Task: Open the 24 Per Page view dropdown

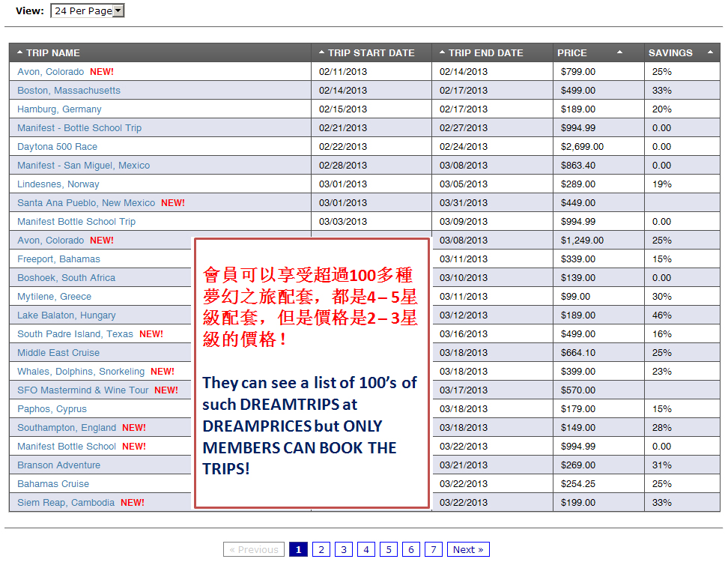Action: (x=117, y=10)
